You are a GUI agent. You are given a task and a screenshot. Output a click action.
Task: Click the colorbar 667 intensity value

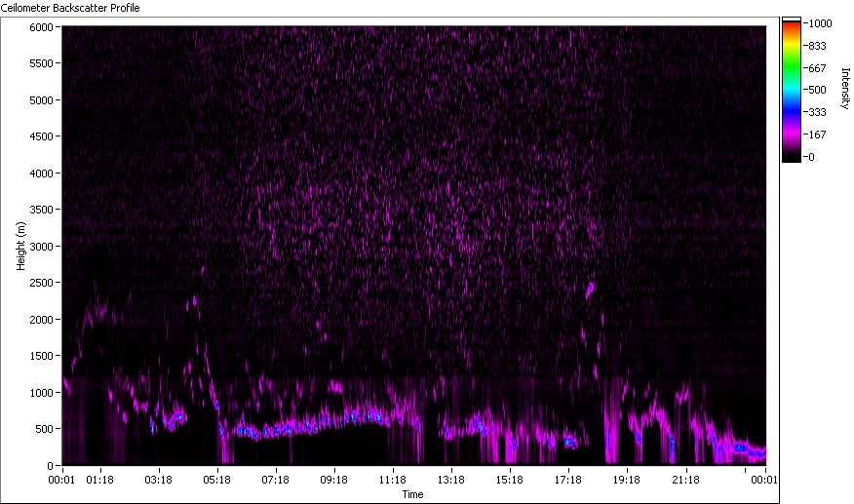[818, 68]
